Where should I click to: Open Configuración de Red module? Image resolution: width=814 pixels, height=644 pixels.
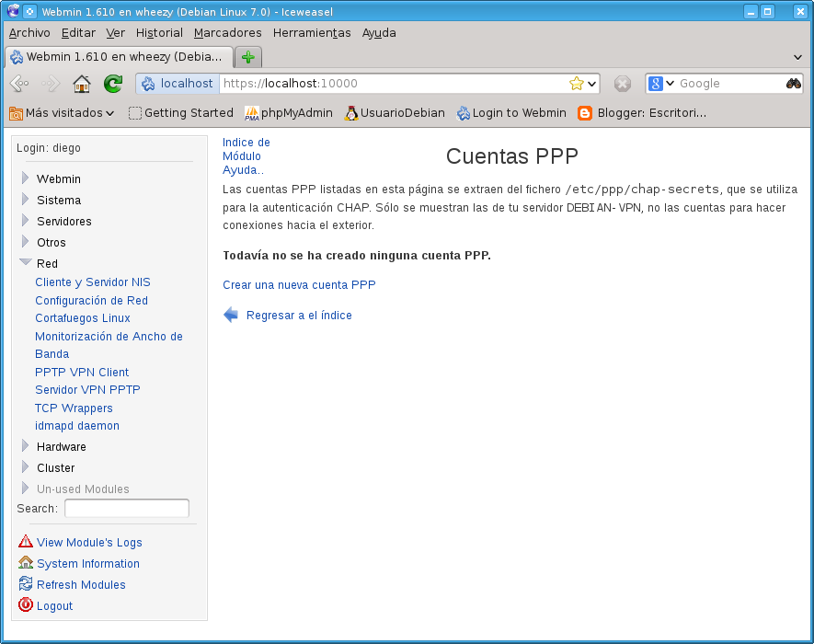pos(91,300)
